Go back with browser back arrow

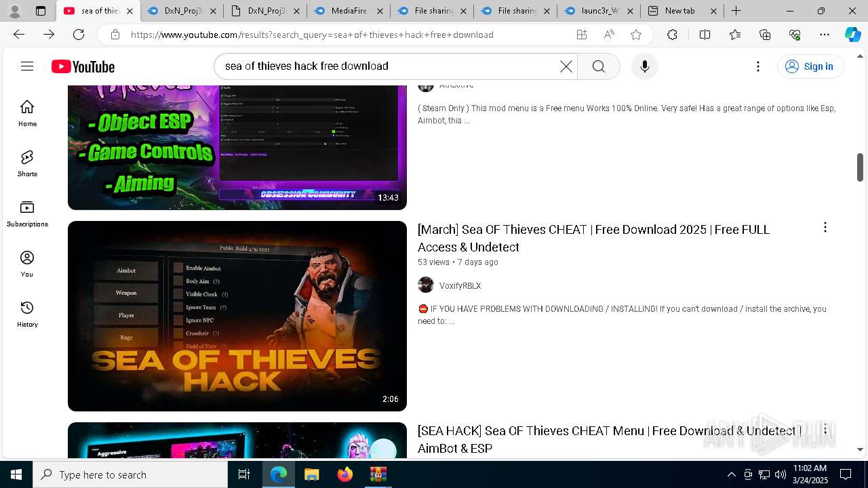coord(19,35)
